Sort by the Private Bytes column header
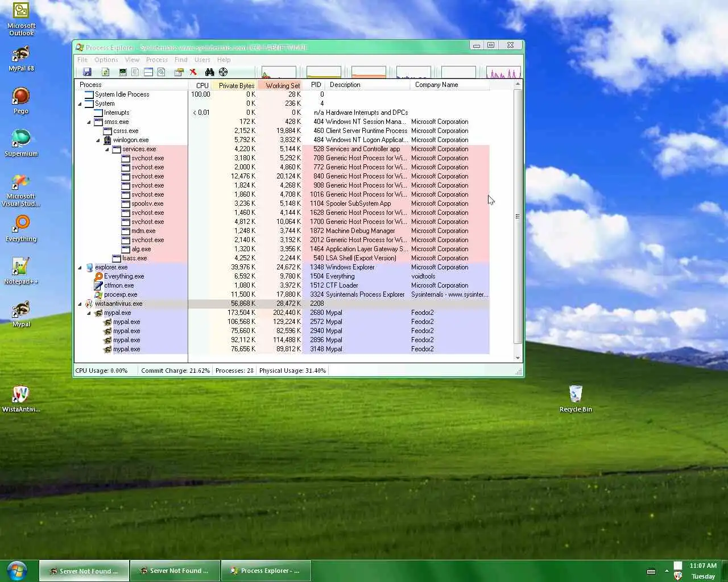This screenshot has width=728, height=582. (x=234, y=85)
